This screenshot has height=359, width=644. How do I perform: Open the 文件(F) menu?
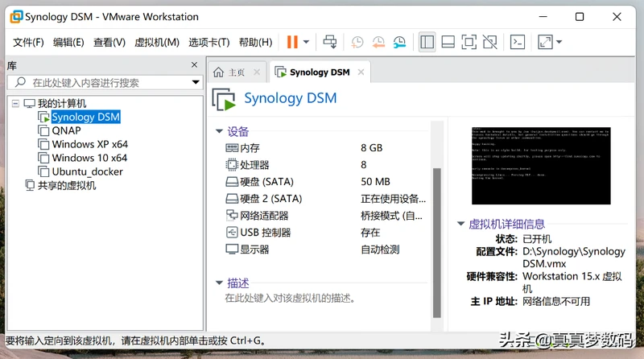coord(28,43)
